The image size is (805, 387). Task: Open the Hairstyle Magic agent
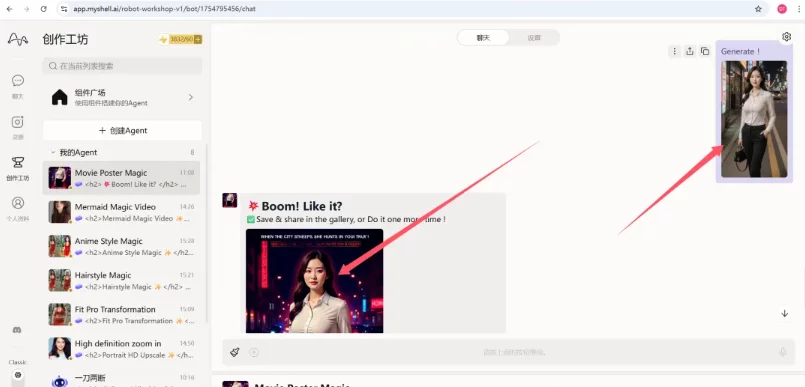click(x=121, y=280)
